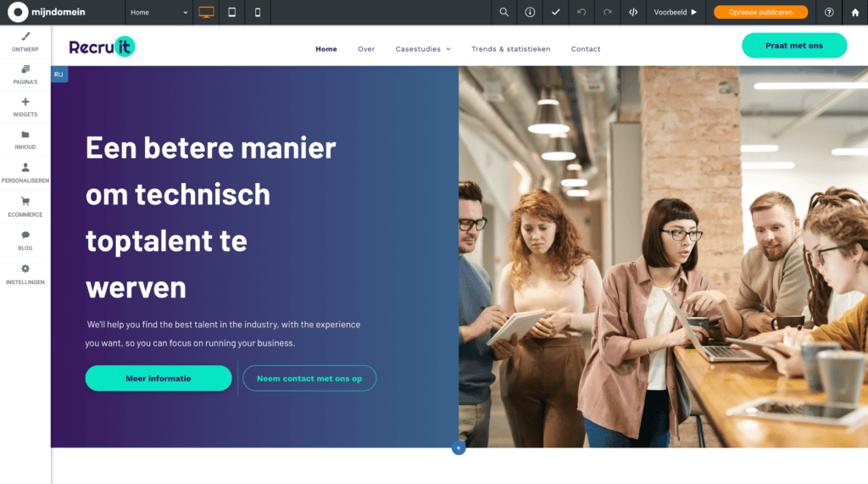This screenshot has width=868, height=484.
Task: Open the Home page selector dropdown
Action: point(159,13)
